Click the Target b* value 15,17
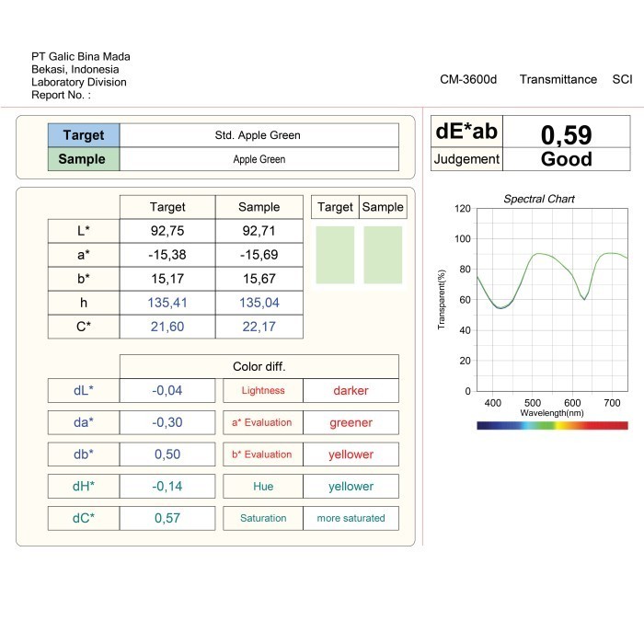This screenshot has width=644, height=644. [167, 279]
